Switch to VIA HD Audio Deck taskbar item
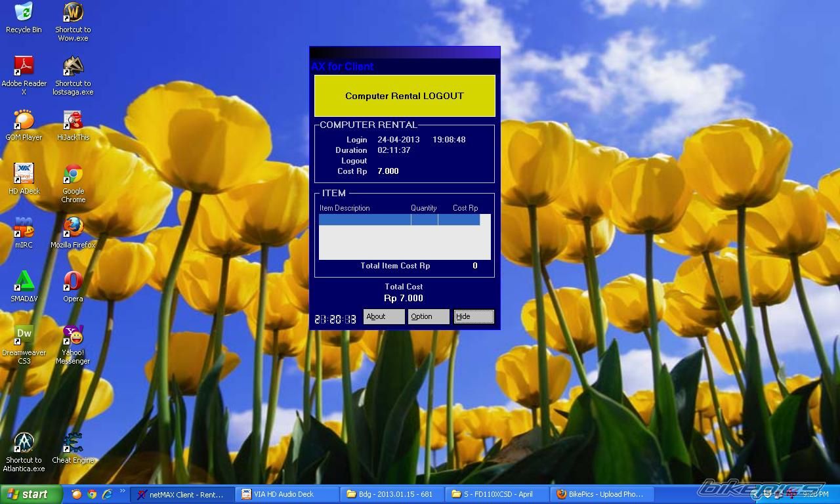Screen dimensions: 840x504 point(287,494)
